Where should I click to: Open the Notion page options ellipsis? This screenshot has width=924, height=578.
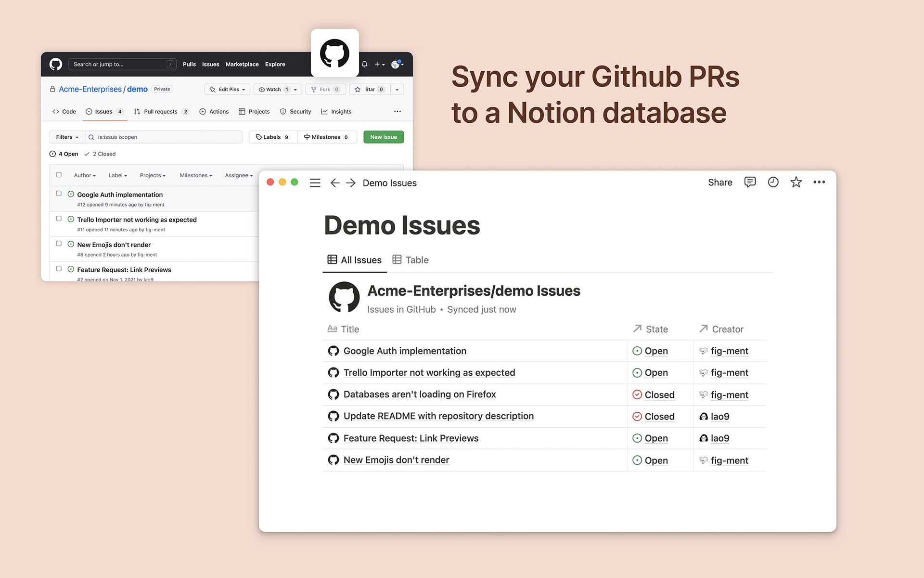[819, 182]
